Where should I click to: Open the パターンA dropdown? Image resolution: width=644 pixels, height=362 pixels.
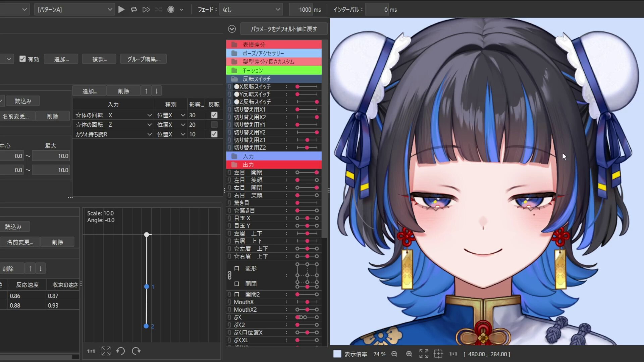coord(74,10)
